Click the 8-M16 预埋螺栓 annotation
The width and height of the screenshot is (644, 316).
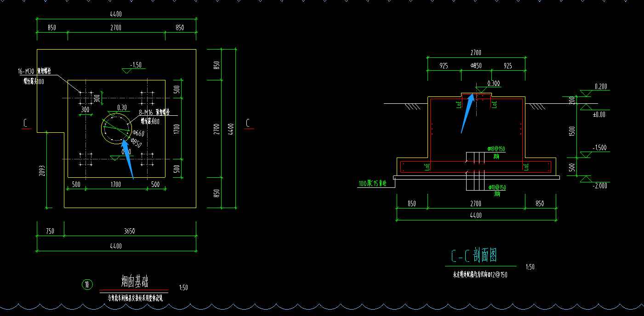click(155, 112)
